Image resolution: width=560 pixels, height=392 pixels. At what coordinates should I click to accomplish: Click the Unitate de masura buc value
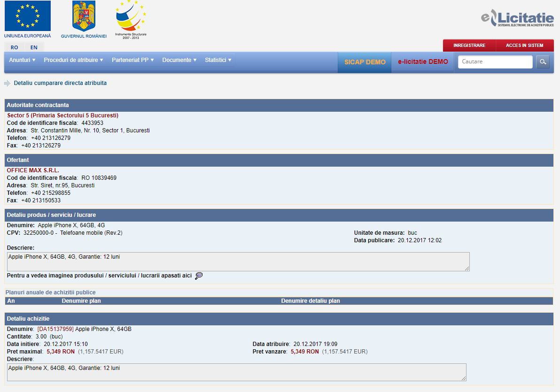tap(412, 233)
